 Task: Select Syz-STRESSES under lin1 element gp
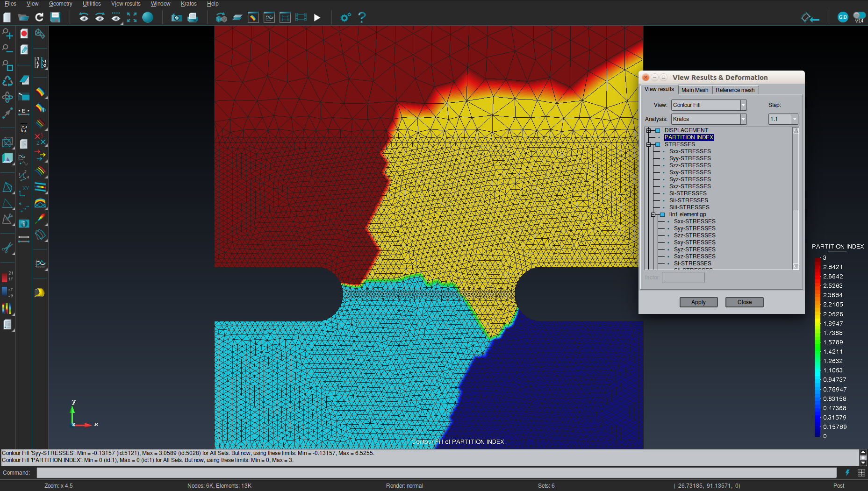[695, 249]
